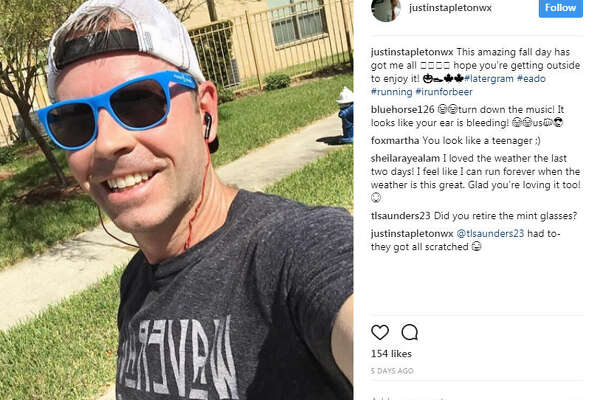
Task: Open the #running hashtag
Action: (x=391, y=92)
